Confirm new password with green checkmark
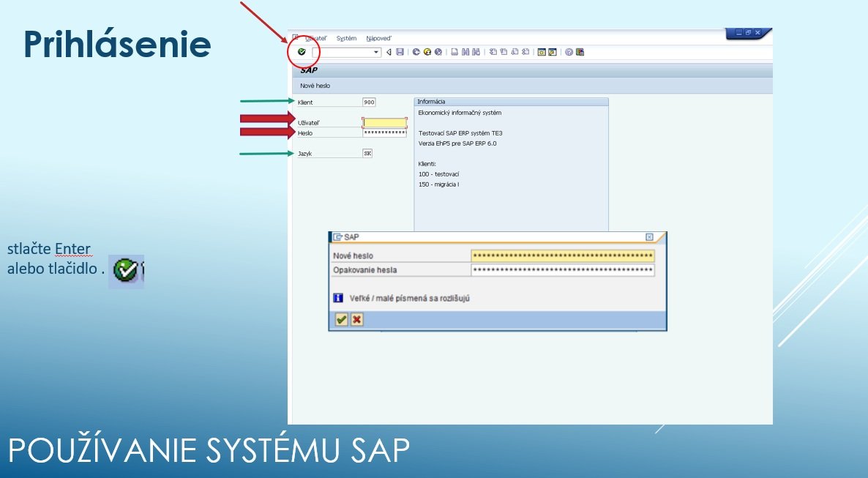 tap(341, 319)
